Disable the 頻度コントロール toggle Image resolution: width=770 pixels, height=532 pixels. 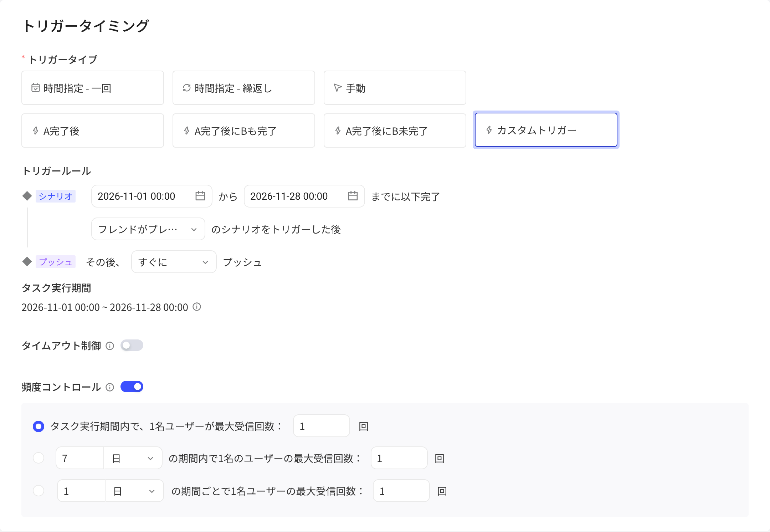click(x=132, y=387)
